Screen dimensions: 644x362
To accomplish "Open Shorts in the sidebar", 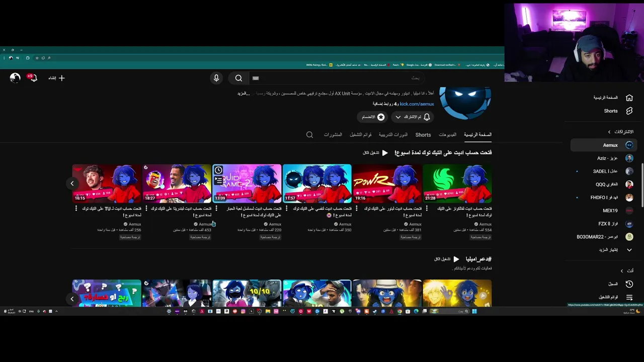I will coord(604,111).
